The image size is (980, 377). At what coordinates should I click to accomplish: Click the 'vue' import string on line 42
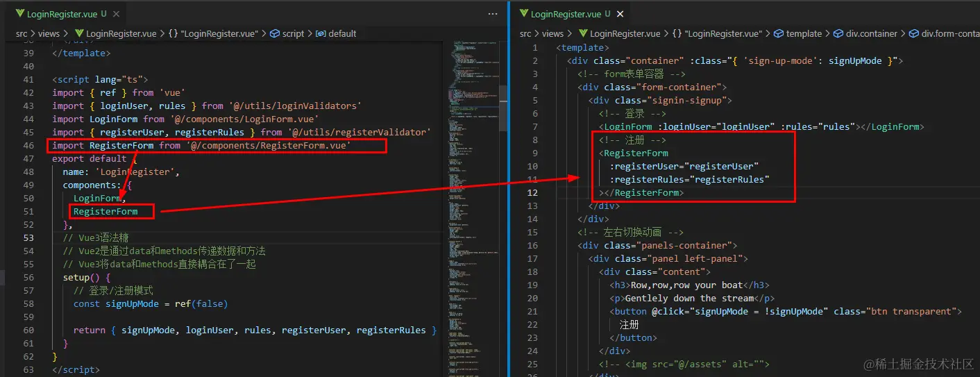click(172, 93)
